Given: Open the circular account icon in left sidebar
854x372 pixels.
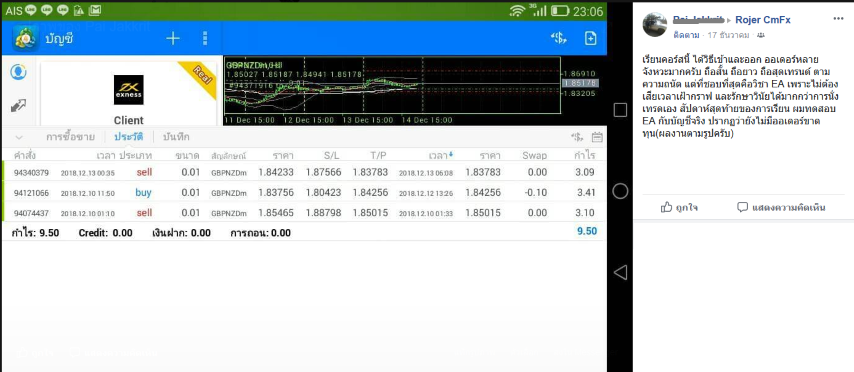Looking at the screenshot, I should (x=19, y=72).
